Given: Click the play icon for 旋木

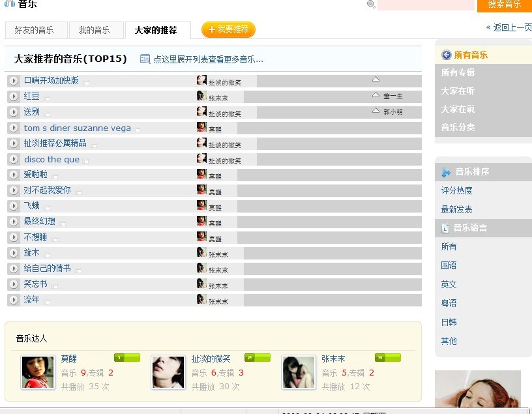Looking at the screenshot, I should [14, 252].
